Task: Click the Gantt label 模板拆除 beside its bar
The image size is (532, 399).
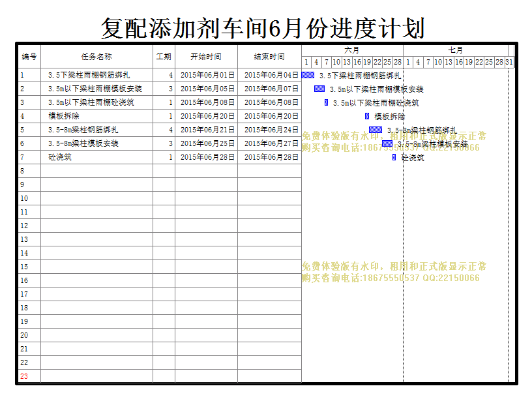Action: coord(389,117)
